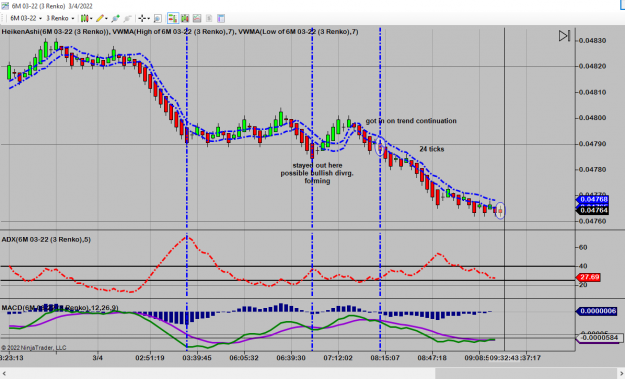Click the MACD indicator panel label
The image size is (625, 379).
click(x=60, y=308)
